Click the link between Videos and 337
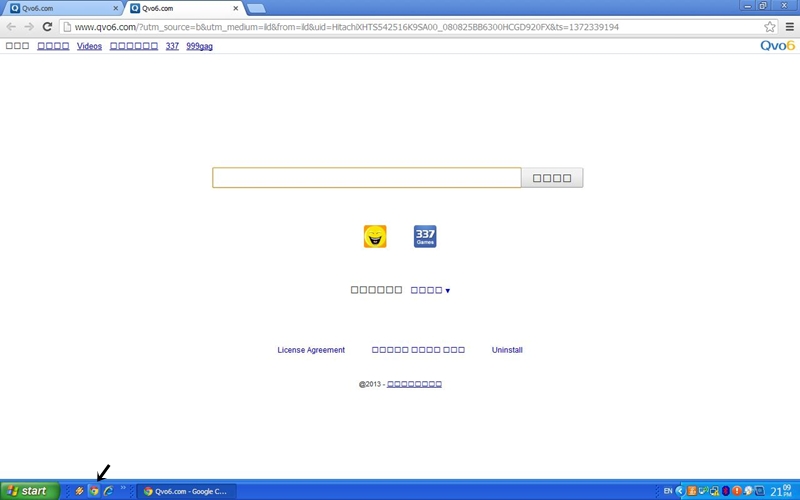 click(x=134, y=46)
